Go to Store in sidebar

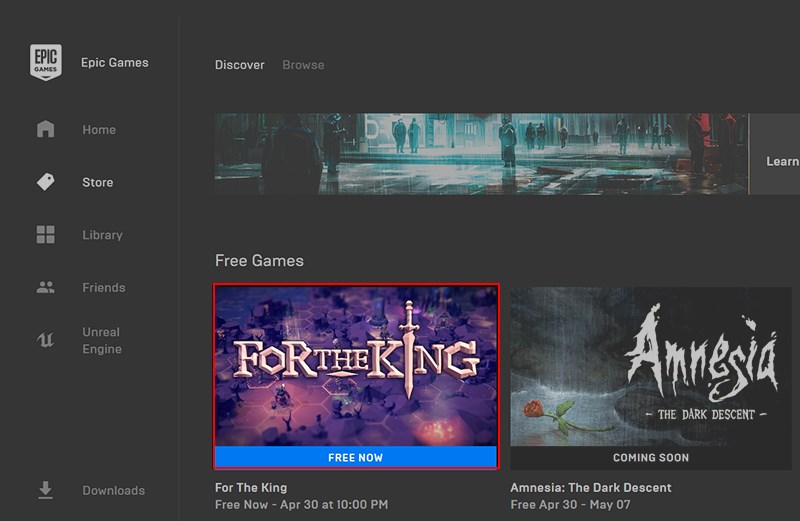tap(97, 182)
